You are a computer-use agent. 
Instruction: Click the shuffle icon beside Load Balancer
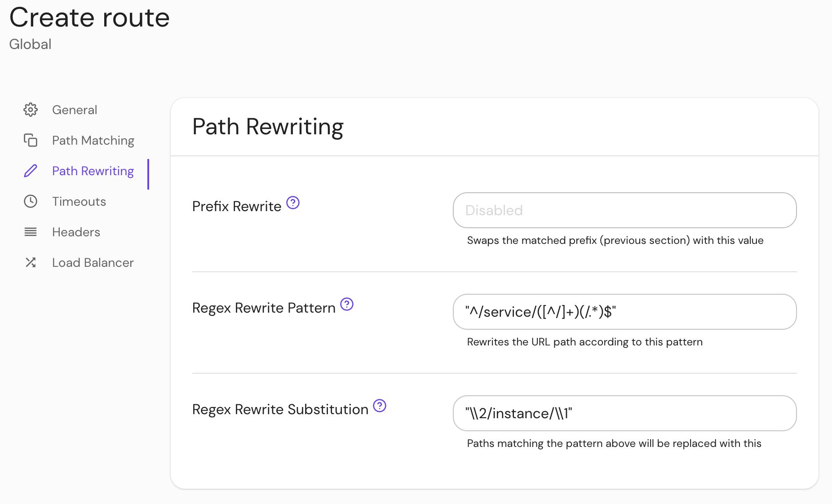click(30, 262)
